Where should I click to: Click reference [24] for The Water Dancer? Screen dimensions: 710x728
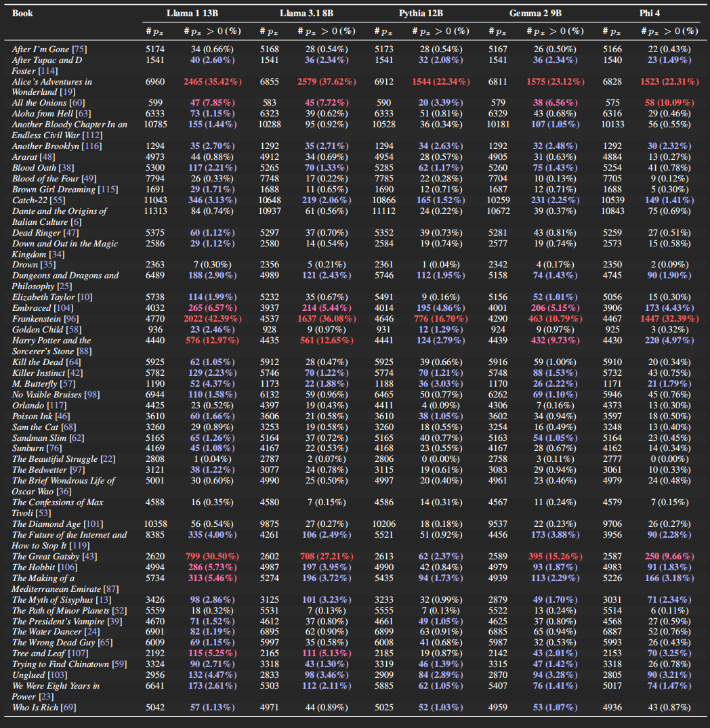pos(93,632)
